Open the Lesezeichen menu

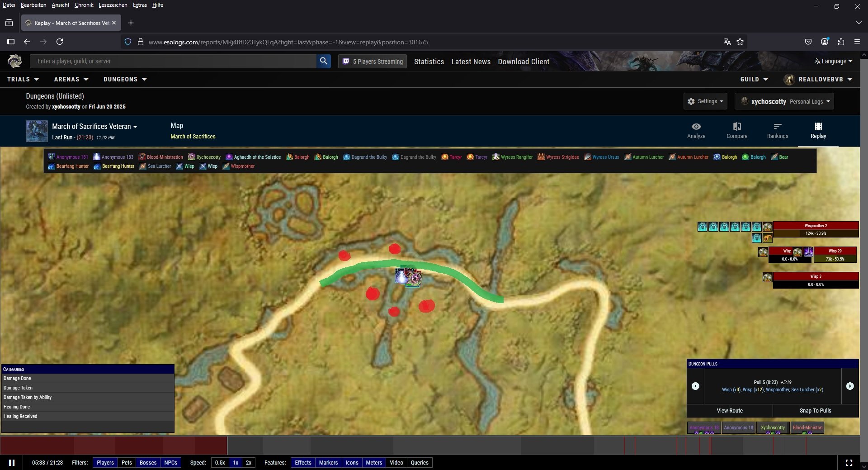pyautogui.click(x=113, y=5)
